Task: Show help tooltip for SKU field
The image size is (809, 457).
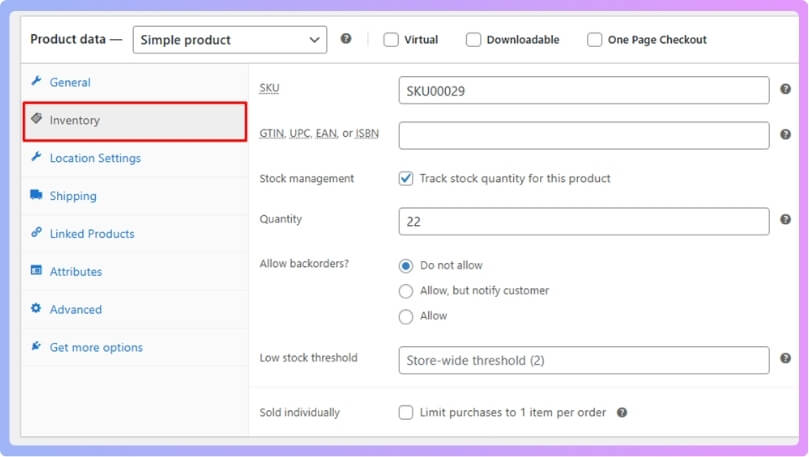Action: 785,89
